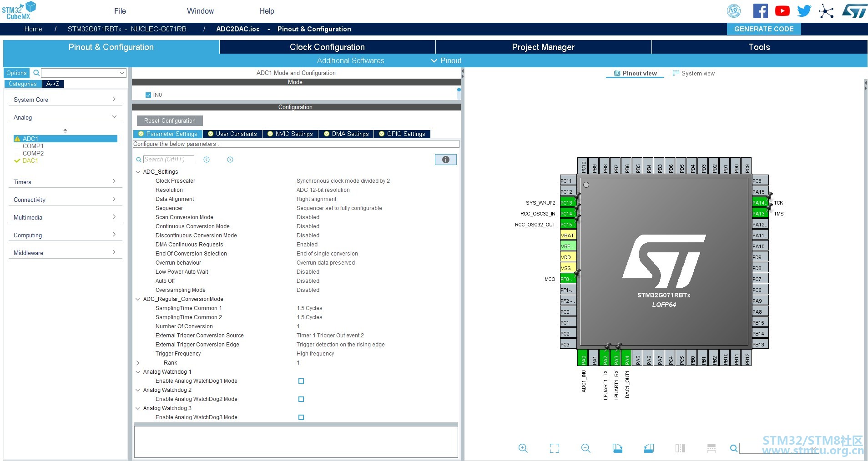Select DAC1 in the Analog list

[30, 160]
